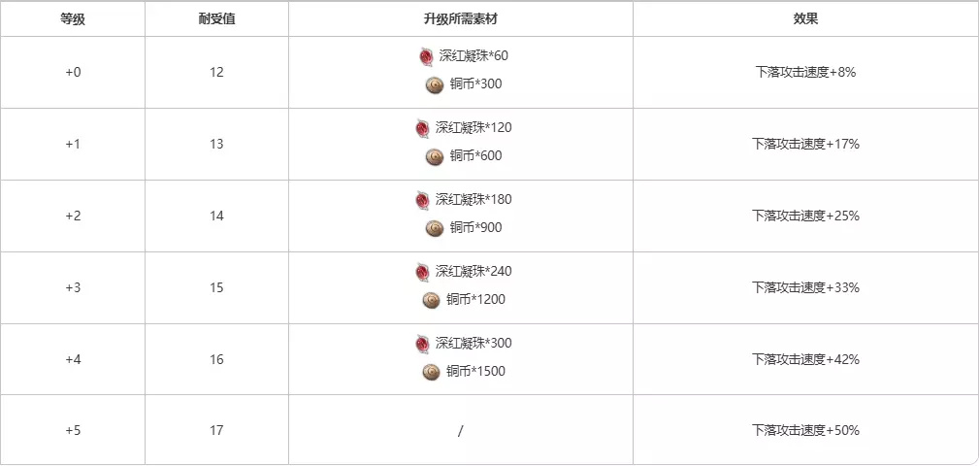Click the crimson bead icon beside 深红凝珠*60

coord(426,56)
